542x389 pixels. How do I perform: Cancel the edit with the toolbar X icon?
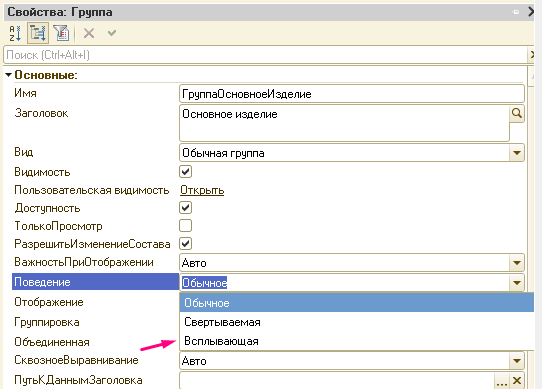pos(89,33)
